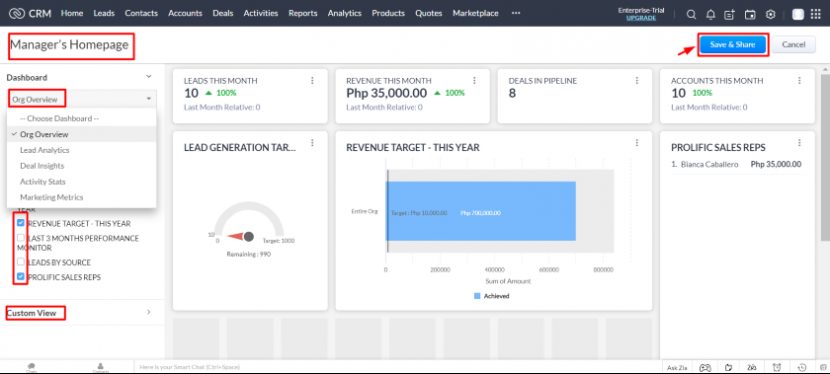This screenshot has width=830, height=374.
Task: Open the Org Overview dashboard combo box
Action: coord(82,99)
